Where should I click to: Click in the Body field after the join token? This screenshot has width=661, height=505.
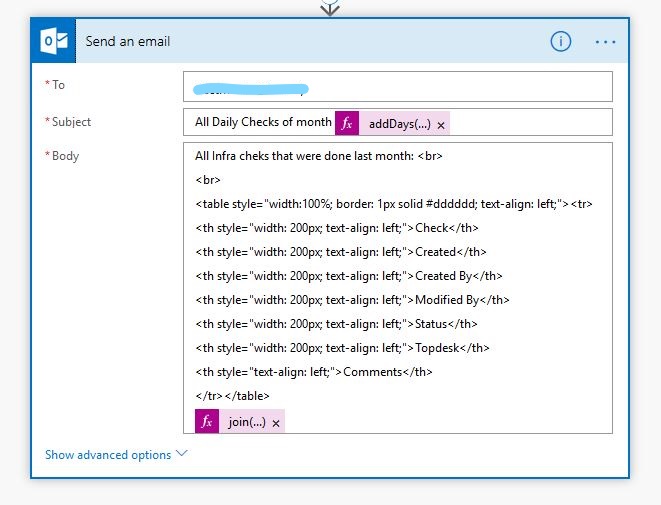[x=448, y=421]
